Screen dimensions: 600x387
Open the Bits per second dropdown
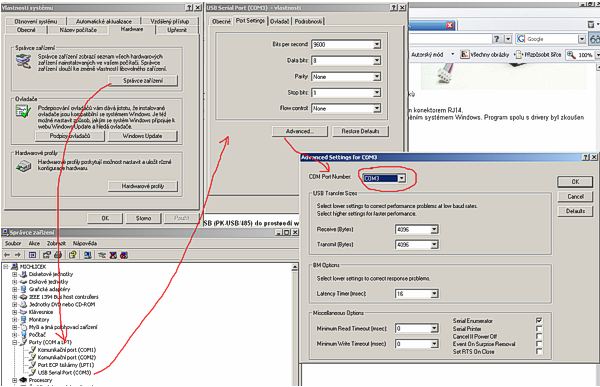coord(377,45)
